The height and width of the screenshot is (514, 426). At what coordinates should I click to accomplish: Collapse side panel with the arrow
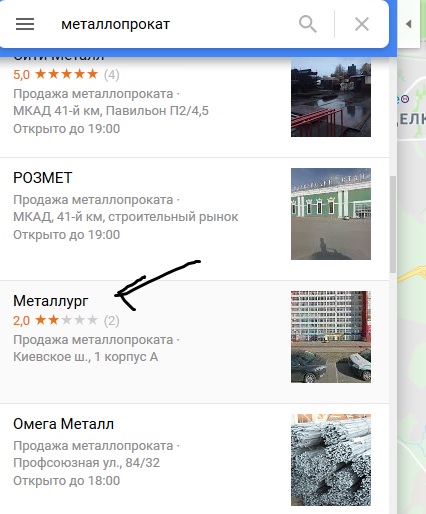409,24
